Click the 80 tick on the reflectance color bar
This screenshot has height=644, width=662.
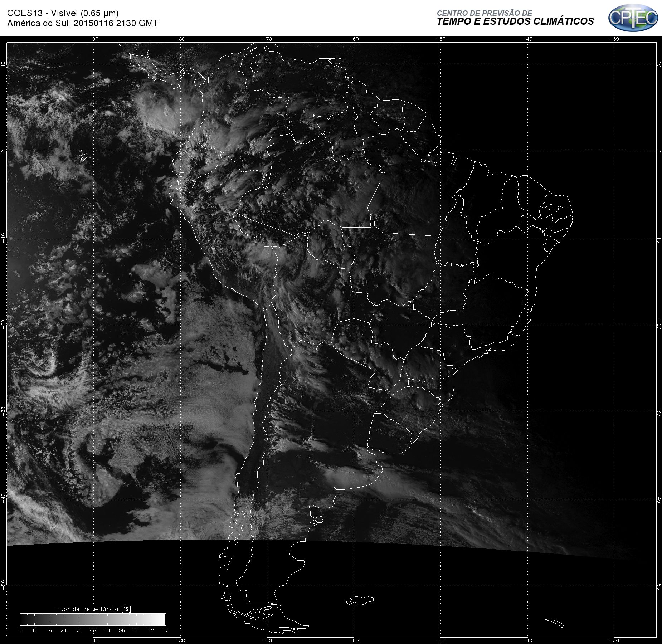coord(165,630)
